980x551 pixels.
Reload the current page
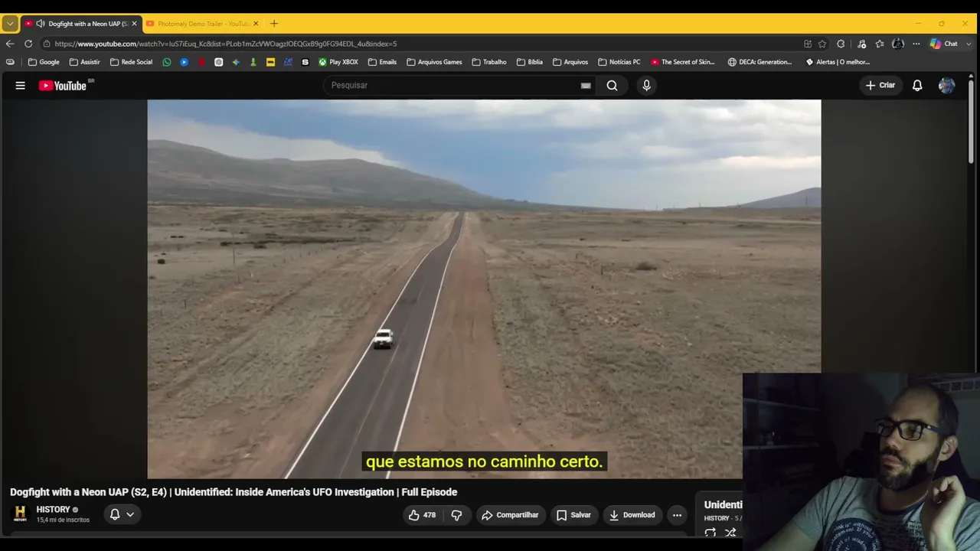(28, 44)
